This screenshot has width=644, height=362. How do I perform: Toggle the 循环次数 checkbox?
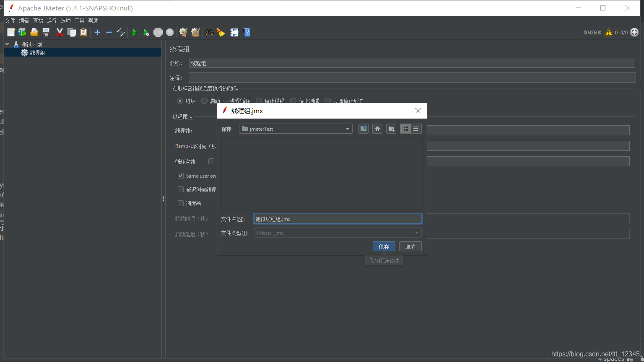[x=211, y=161]
